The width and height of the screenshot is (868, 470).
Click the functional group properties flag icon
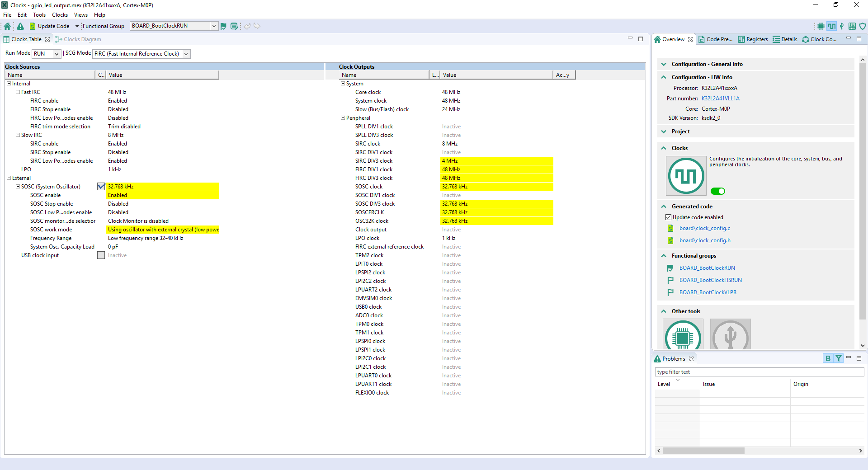(x=223, y=26)
